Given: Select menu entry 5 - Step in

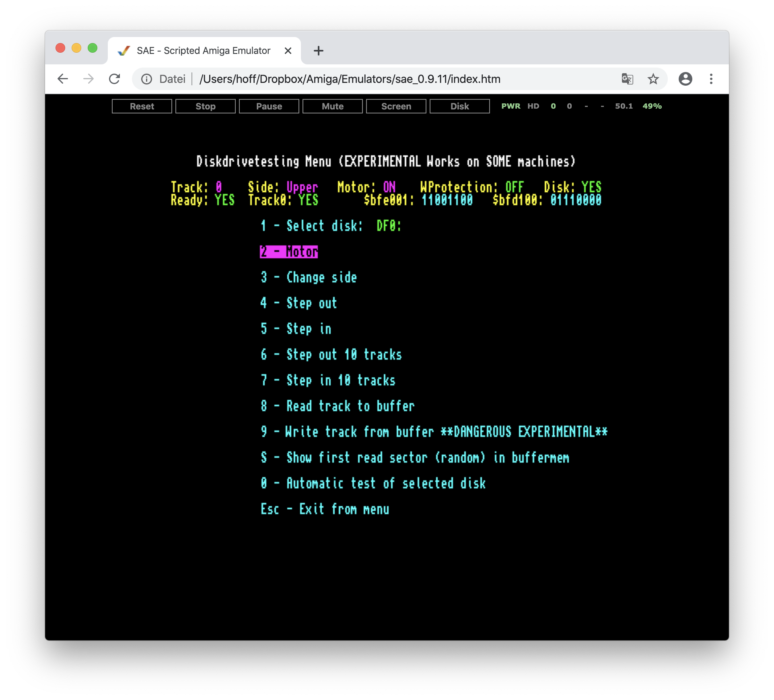Looking at the screenshot, I should tap(296, 329).
